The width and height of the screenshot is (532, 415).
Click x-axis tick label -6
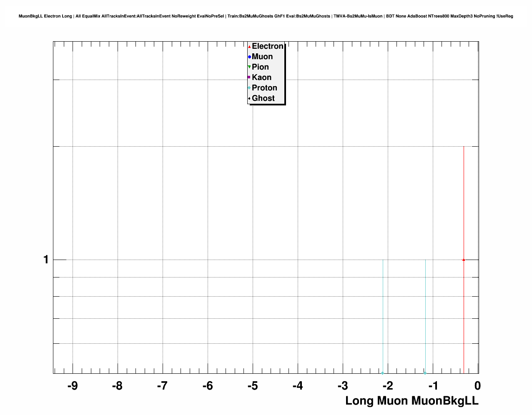[x=207, y=386]
